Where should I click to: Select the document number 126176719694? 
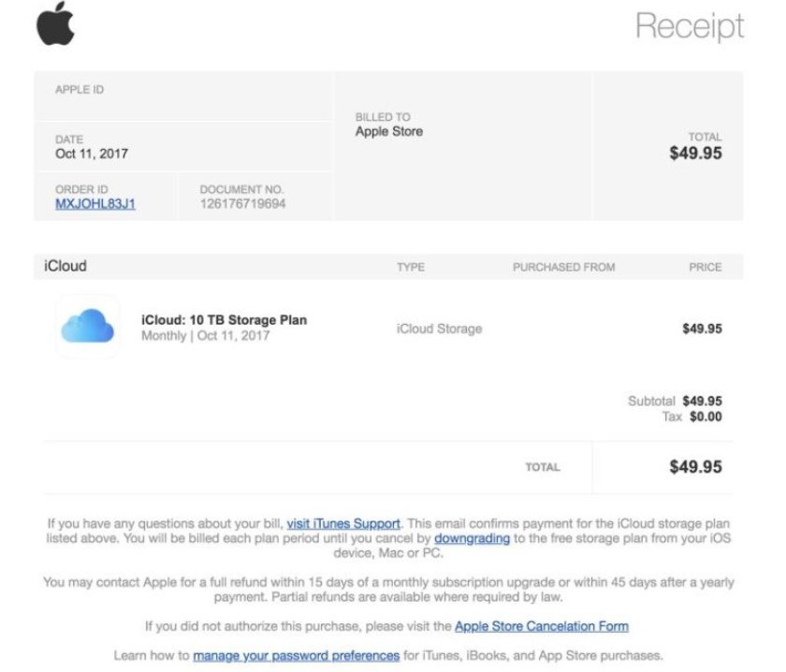tap(242, 204)
